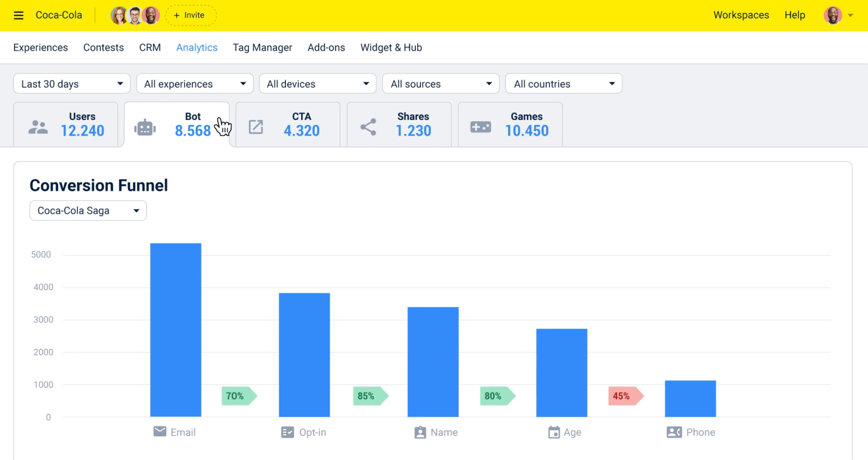The width and height of the screenshot is (868, 460).
Task: Click the red 45% conversion badge
Action: (x=625, y=396)
